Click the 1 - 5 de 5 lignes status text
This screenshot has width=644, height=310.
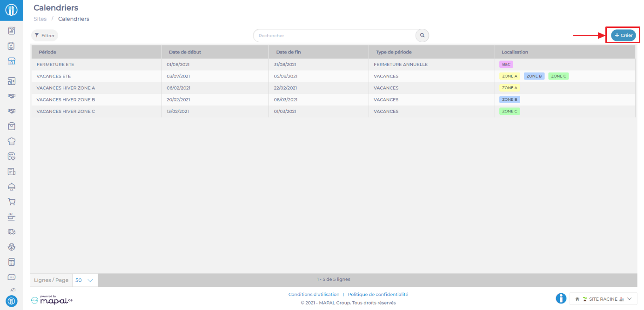coord(334,279)
